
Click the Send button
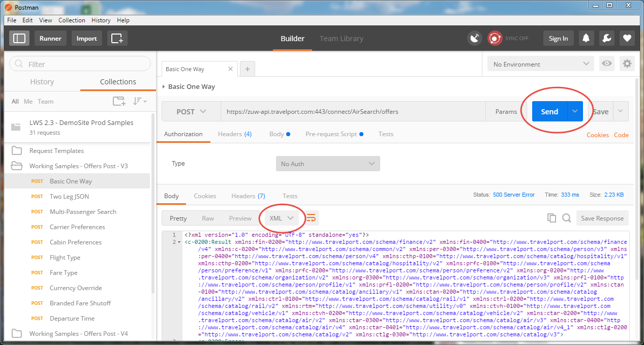point(549,112)
